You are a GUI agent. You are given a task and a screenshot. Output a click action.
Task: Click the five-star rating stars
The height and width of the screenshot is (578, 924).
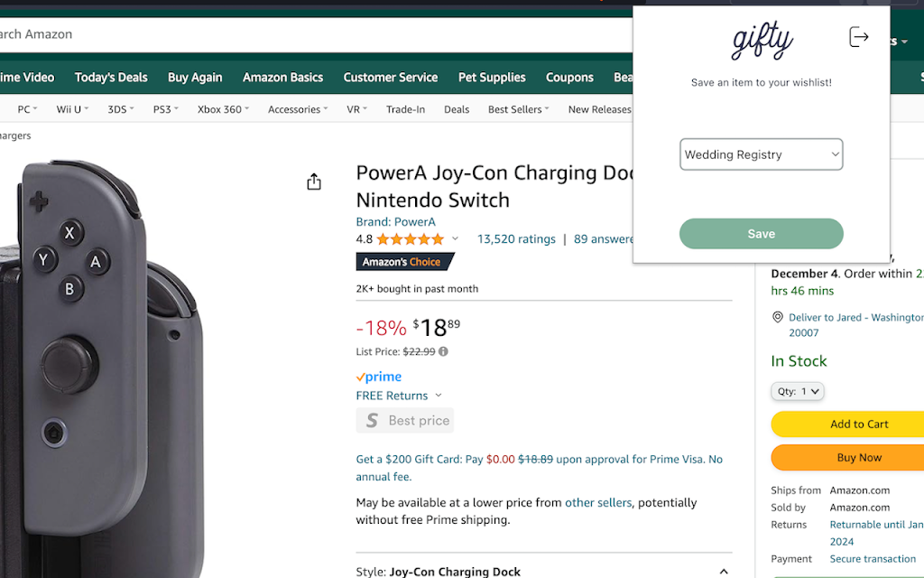pos(411,239)
